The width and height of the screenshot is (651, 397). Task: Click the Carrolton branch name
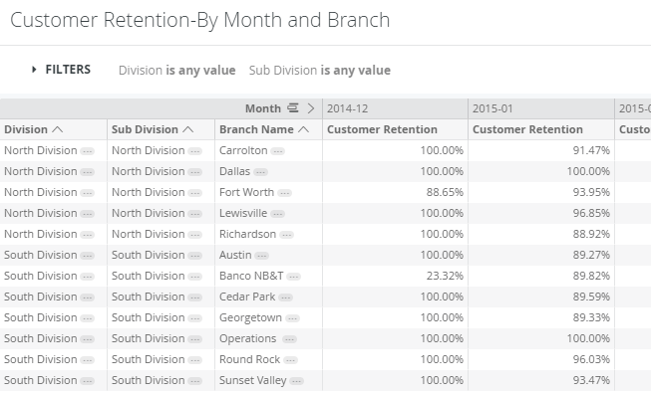coord(243,150)
